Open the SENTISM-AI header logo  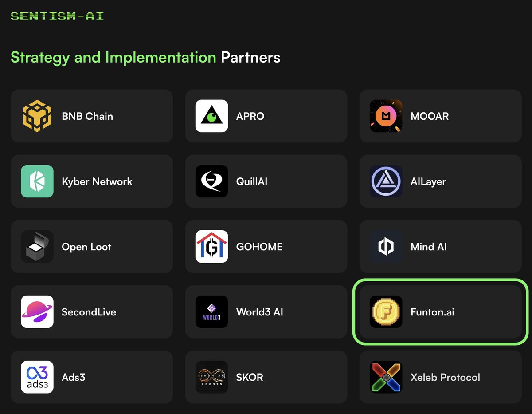click(57, 16)
